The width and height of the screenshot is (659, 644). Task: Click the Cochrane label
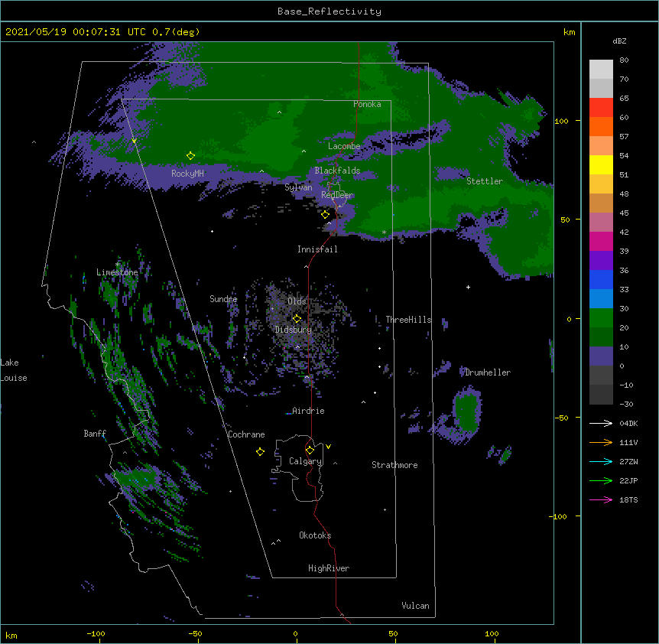[246, 434]
